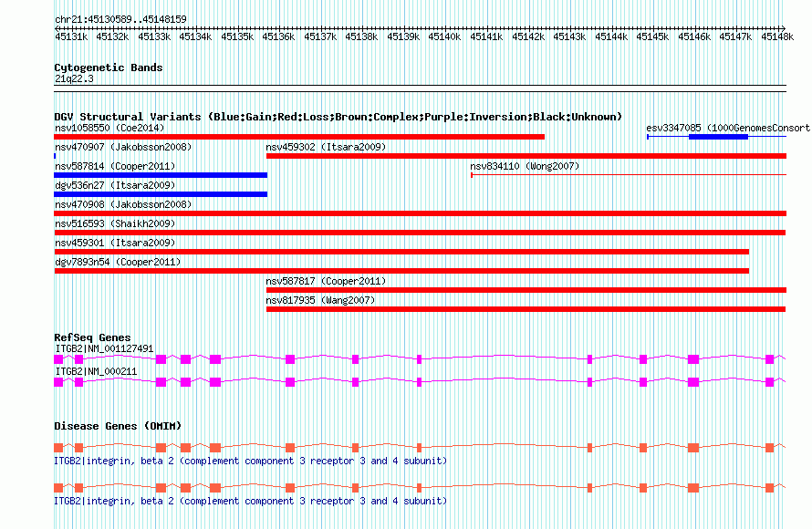Click the nsv459302 (Itsara2009) variant label
The width and height of the screenshot is (812, 529).
pos(326,147)
